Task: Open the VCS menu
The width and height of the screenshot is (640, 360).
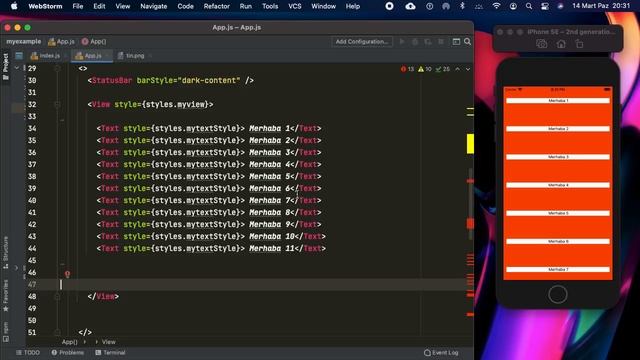Action: [295, 6]
